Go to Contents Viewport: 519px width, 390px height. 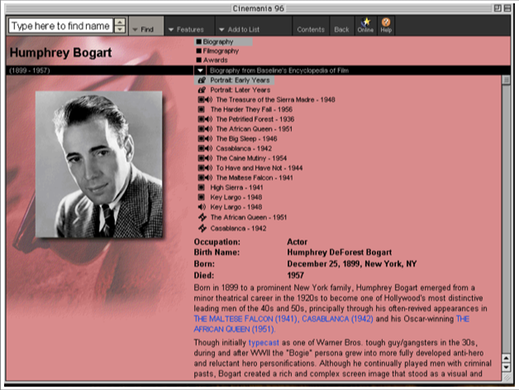311,30
